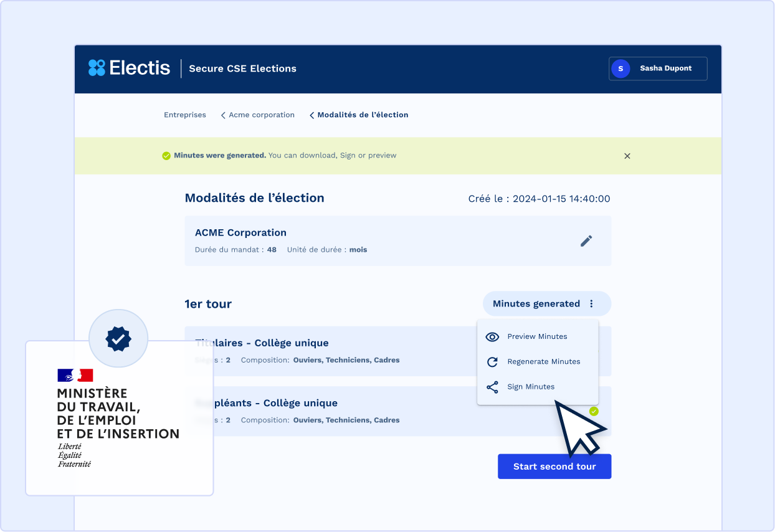Click the chevron before Modalités de l'élection
Viewport: 775px width, 532px height.
tap(312, 115)
